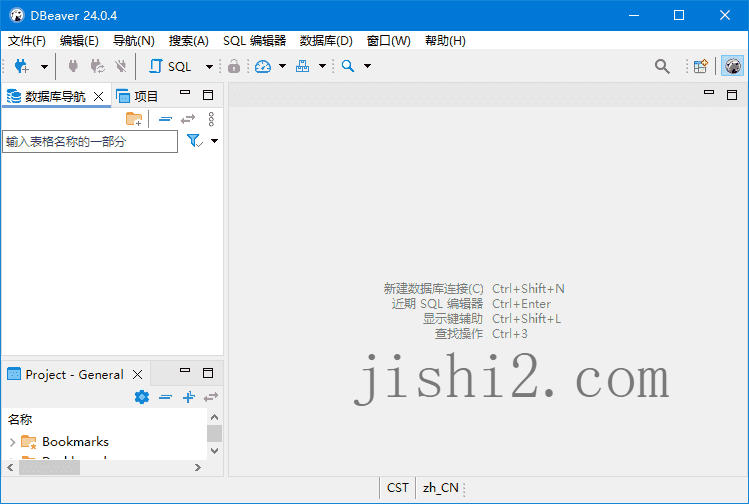Maximize the editor area panel

point(732,95)
